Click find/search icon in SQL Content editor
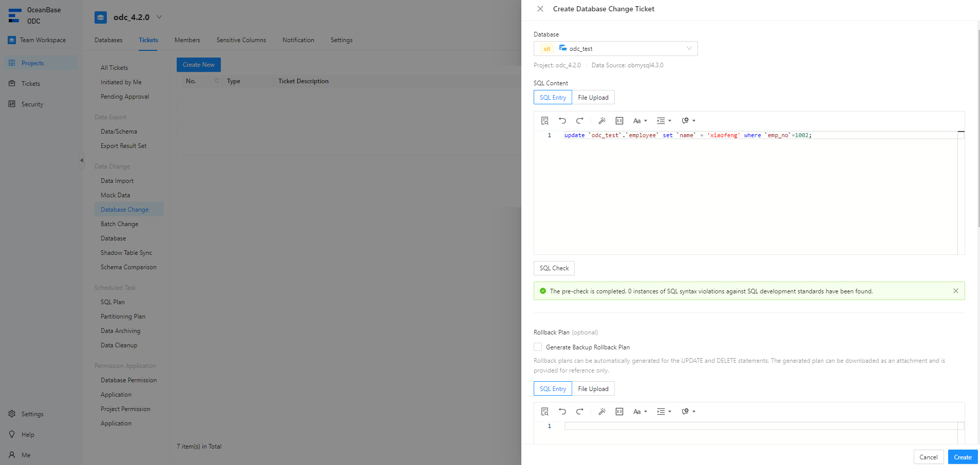 tap(545, 121)
